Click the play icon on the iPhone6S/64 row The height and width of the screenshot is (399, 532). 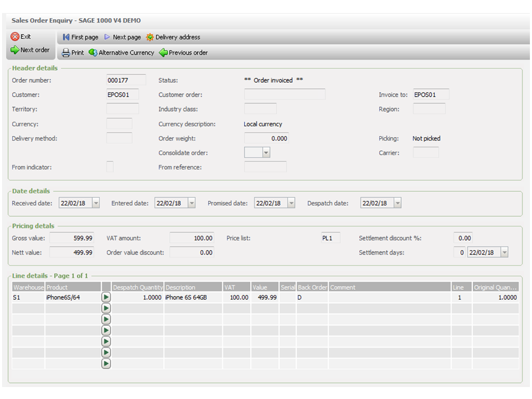106,298
